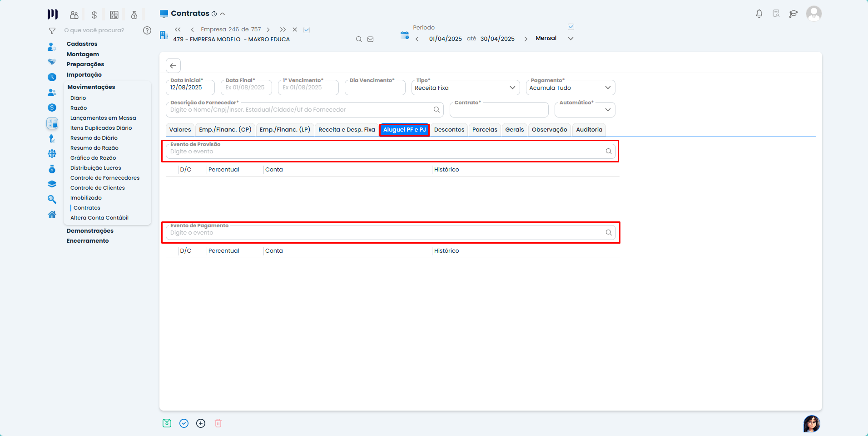Expand the Pagamento dropdown Acumula Tudo
The height and width of the screenshot is (436, 868).
[x=570, y=88]
